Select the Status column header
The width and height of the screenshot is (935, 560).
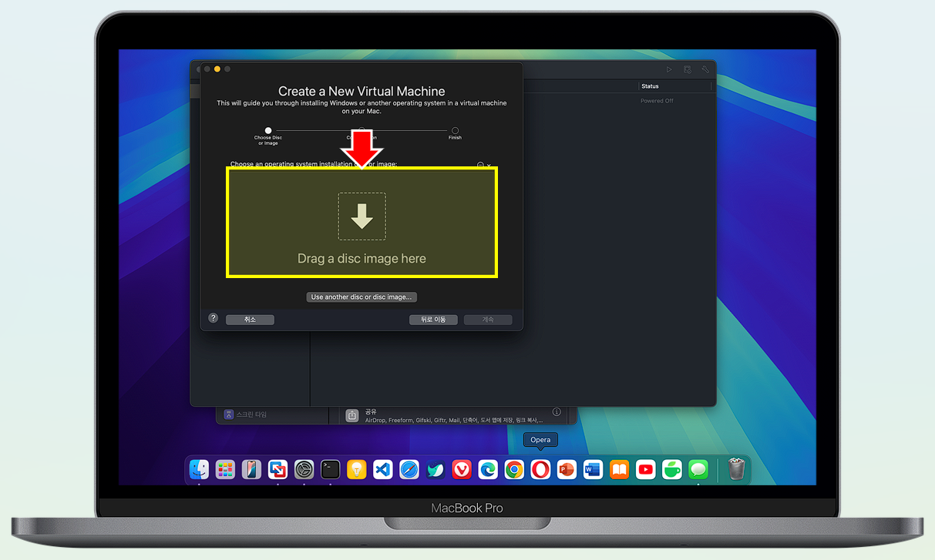coord(650,86)
